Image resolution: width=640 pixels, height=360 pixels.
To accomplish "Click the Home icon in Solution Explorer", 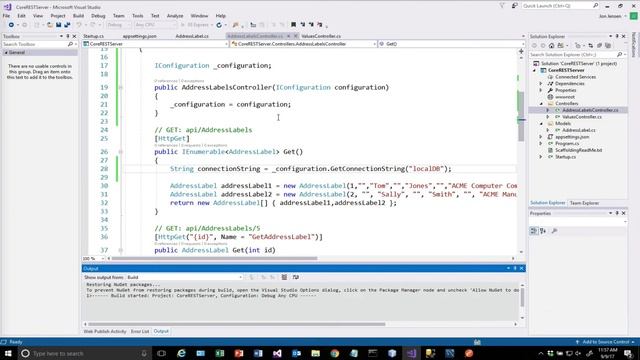I will click(551, 45).
